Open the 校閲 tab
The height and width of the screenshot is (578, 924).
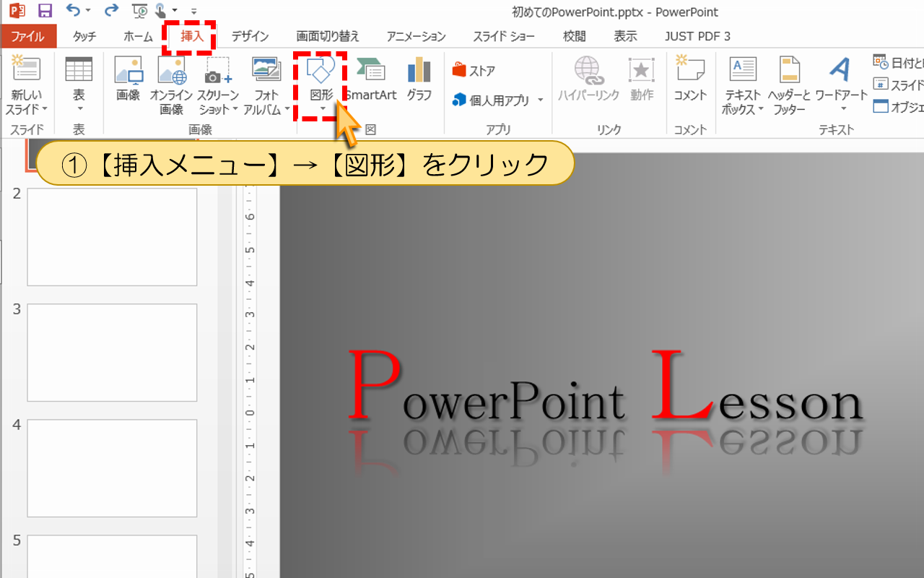coord(574,36)
